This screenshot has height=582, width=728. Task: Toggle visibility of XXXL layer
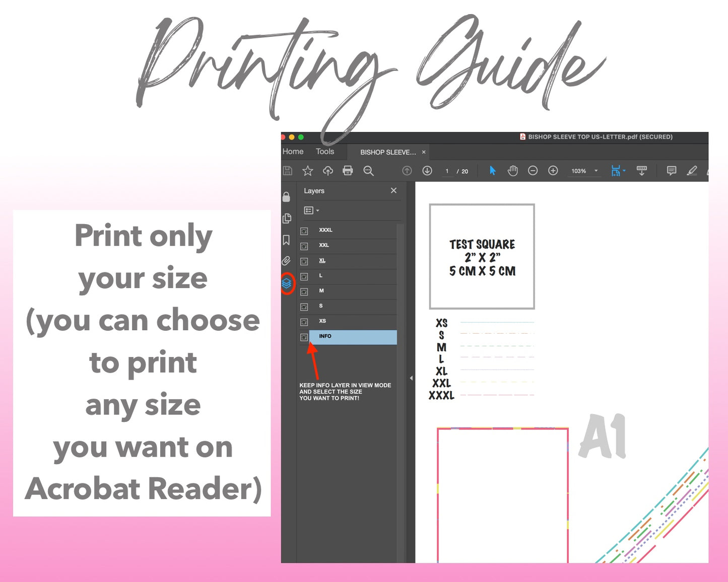pos(304,231)
